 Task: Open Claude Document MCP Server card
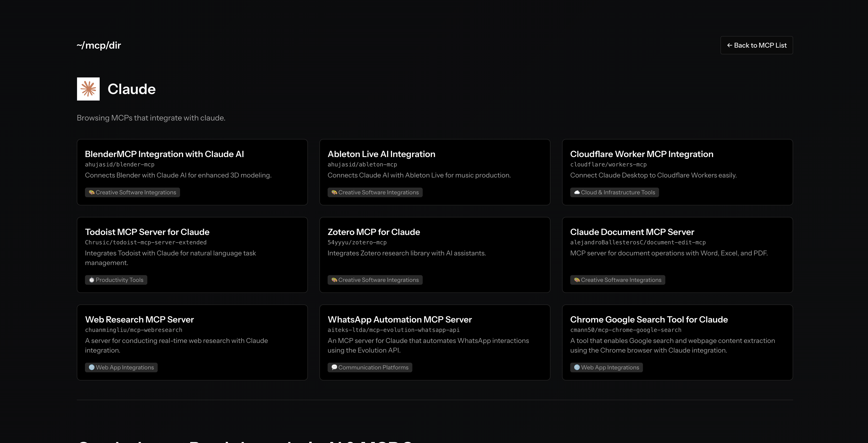(632, 232)
